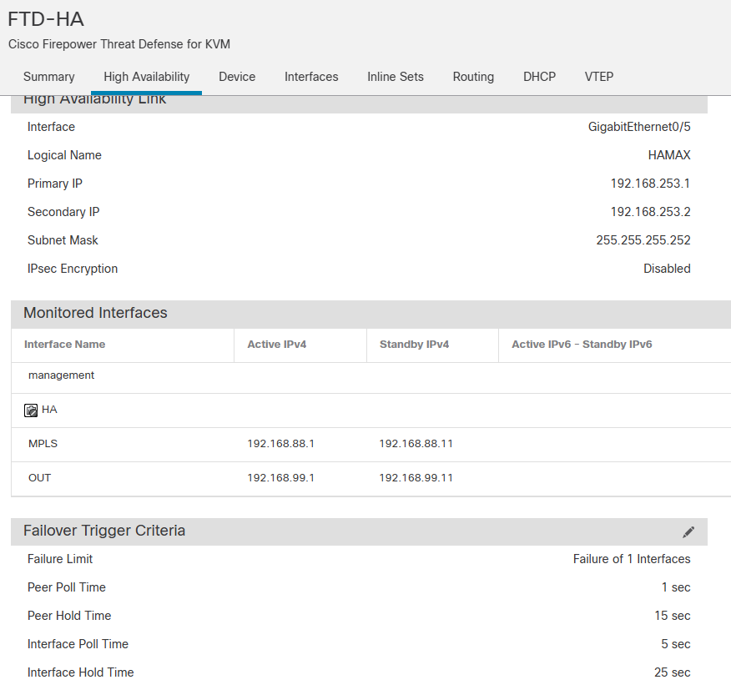Click 'Cisco Firepower Threat Defense for KVM' subtitle
731x700 pixels.
coord(119,44)
